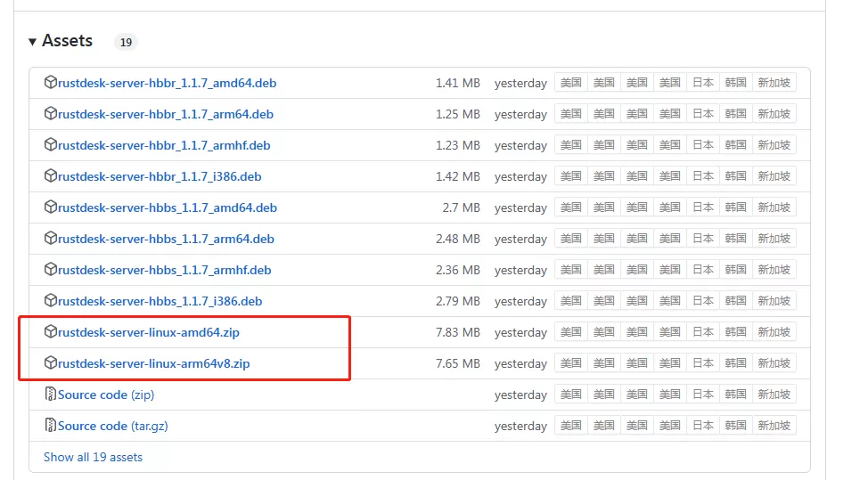Click 日本 mirror for hbbs_1.1.7_amd64.deb

703,207
